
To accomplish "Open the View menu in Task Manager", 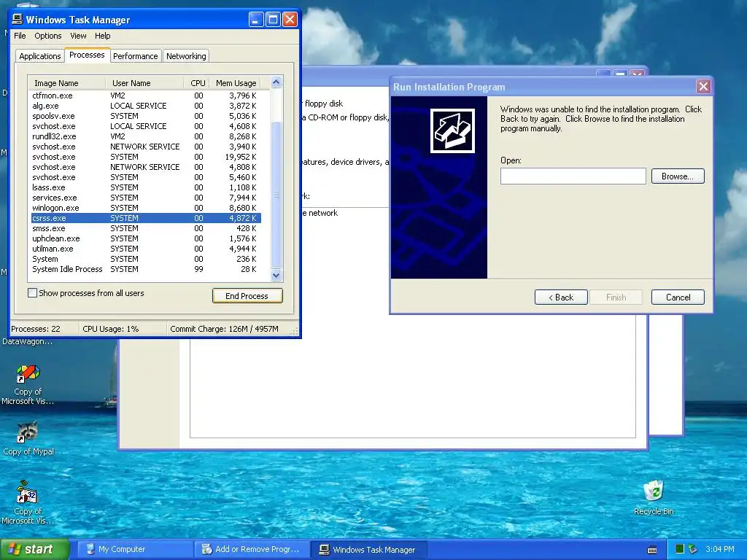I will tap(78, 36).
